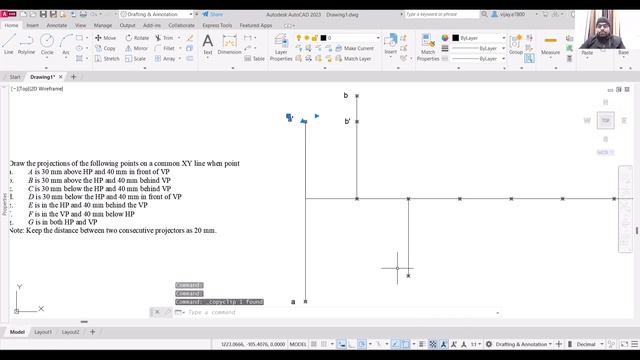This screenshot has width=640, height=360.
Task: Toggle object snap tracking in status bar
Action: tap(396, 344)
